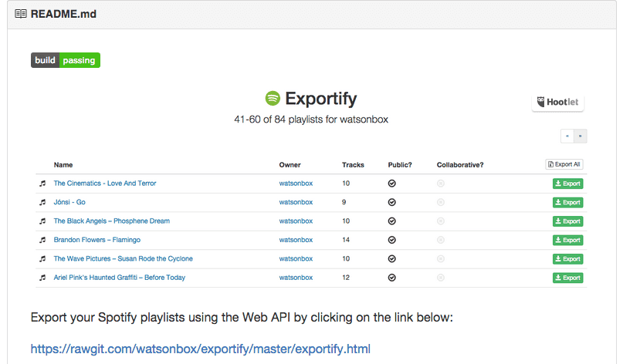This screenshot has width=623, height=364.
Task: Export Brandon Flowers – Flamingo playlist
Action: tap(567, 240)
